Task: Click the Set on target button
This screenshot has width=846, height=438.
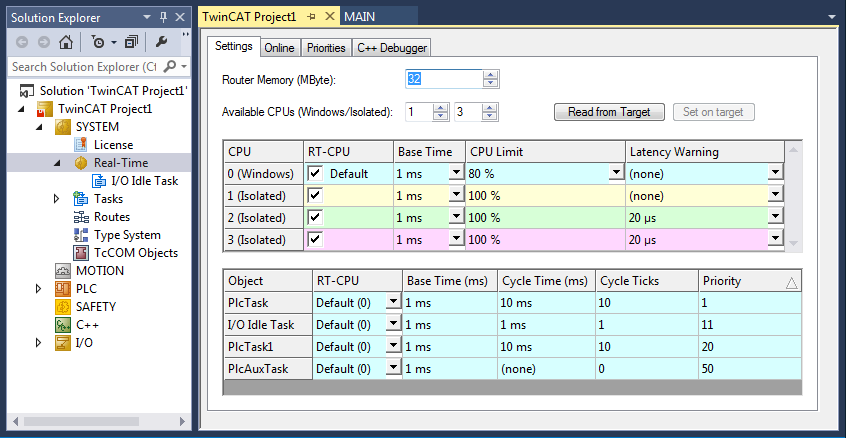Action: pos(713,112)
